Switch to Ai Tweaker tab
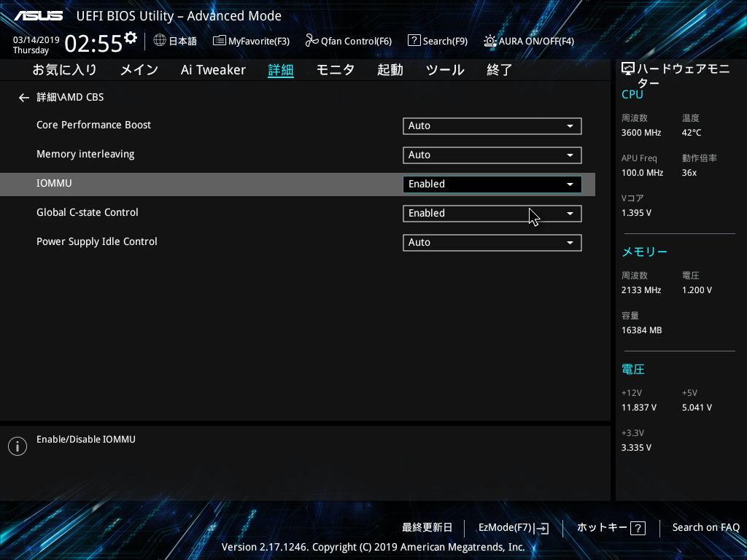Image resolution: width=747 pixels, height=560 pixels. 213,70
